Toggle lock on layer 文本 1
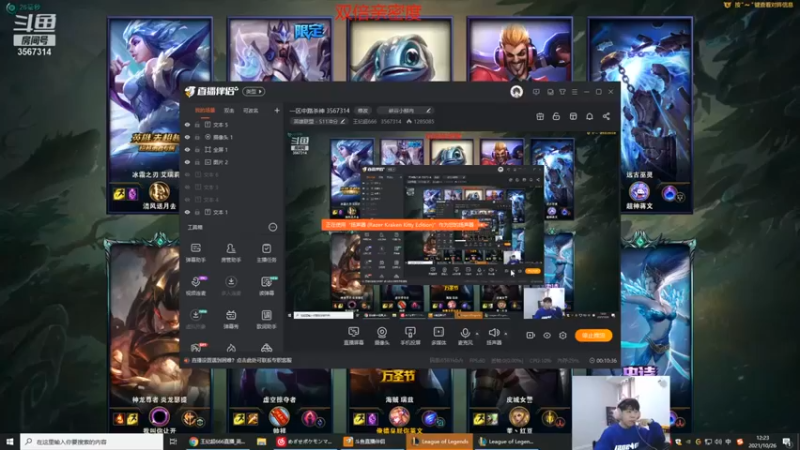Image resolution: width=800 pixels, height=450 pixels. (197, 212)
